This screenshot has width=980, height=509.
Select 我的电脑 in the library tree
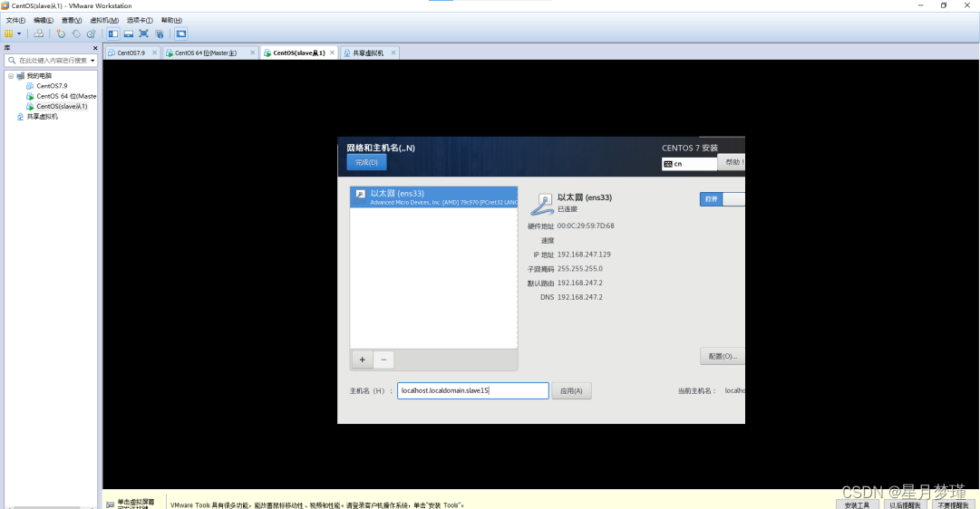(39, 75)
